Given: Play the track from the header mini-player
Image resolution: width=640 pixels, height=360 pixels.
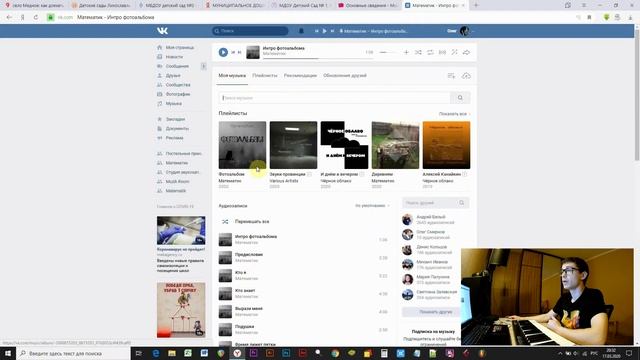Looking at the screenshot, I should point(324,31).
